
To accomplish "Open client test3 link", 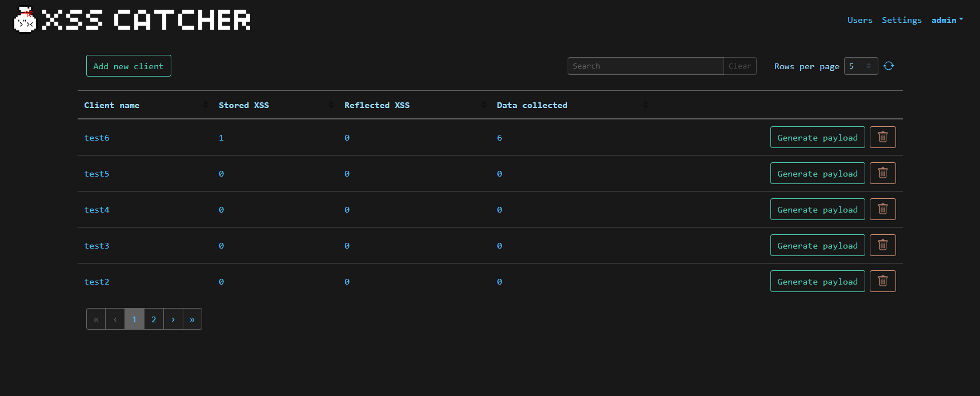I will [x=97, y=246].
